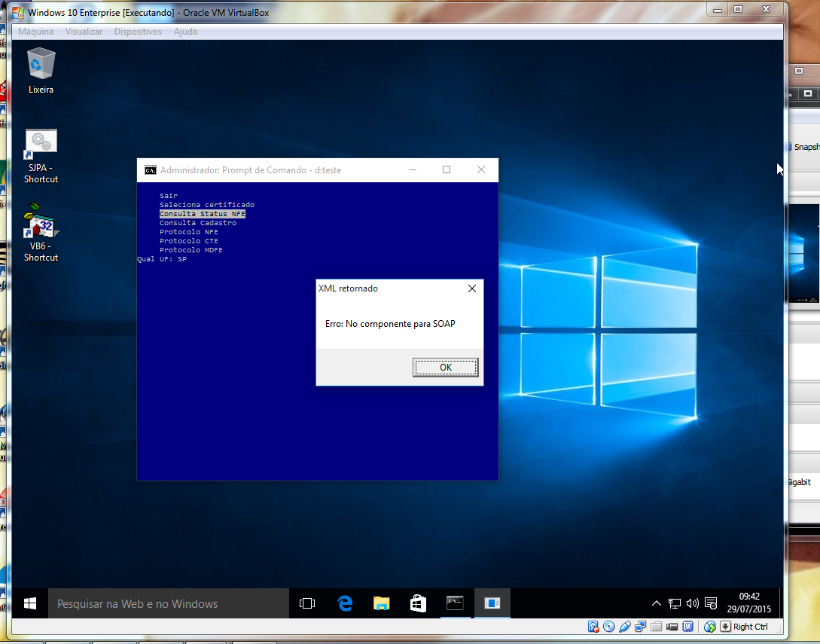Open the volume control in system tray

click(692, 603)
